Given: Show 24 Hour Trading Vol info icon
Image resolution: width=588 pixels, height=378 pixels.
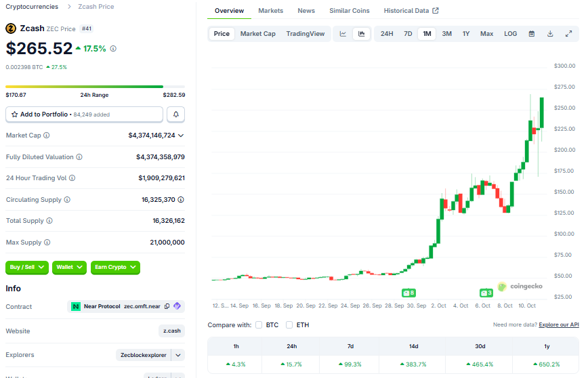Looking at the screenshot, I should click(72, 178).
